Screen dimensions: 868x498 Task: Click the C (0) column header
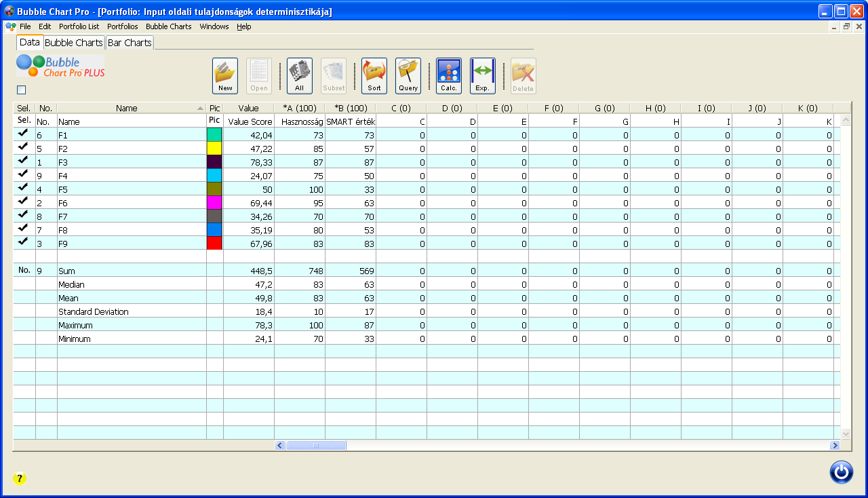click(x=401, y=108)
